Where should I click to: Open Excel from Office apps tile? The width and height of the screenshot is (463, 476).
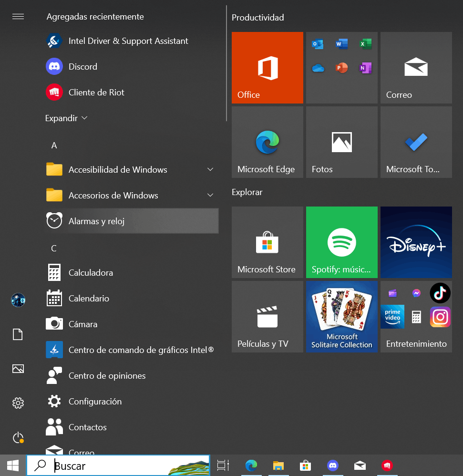[365, 44]
